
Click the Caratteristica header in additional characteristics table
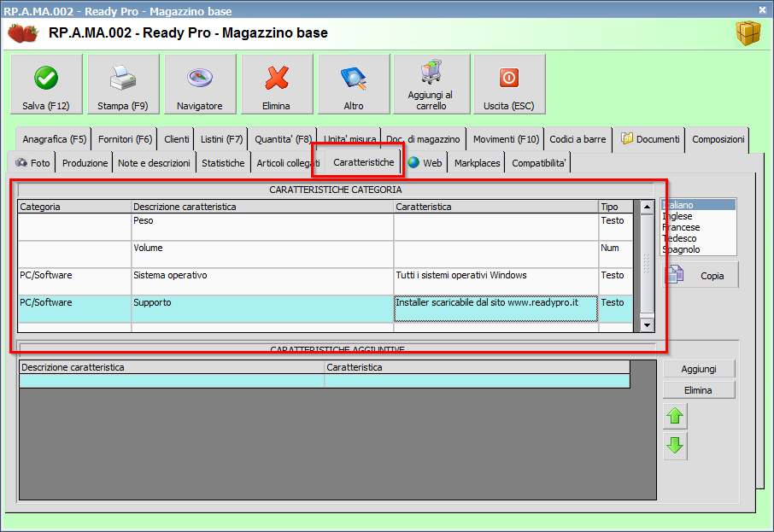477,367
